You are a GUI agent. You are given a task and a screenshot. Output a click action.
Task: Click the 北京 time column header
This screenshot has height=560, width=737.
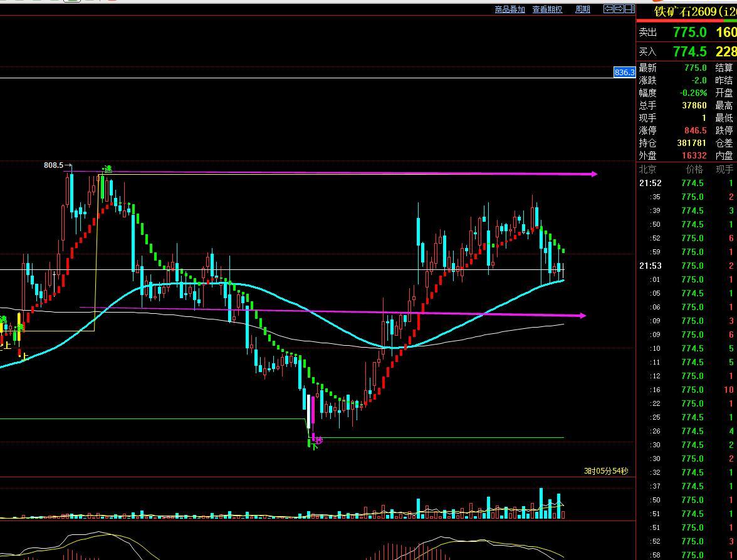coord(648,169)
